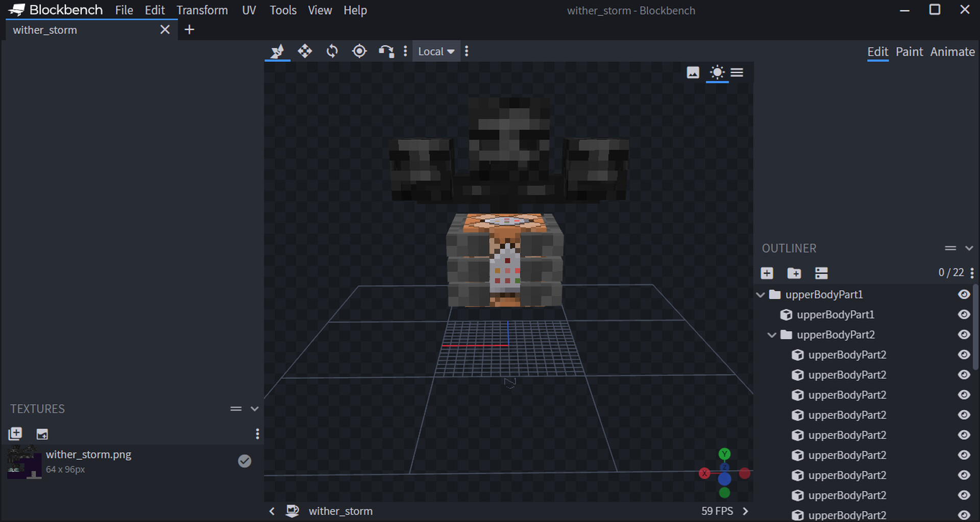Select the Move tool in the toolbar
Viewport: 980px width, 522px height.
coord(305,51)
